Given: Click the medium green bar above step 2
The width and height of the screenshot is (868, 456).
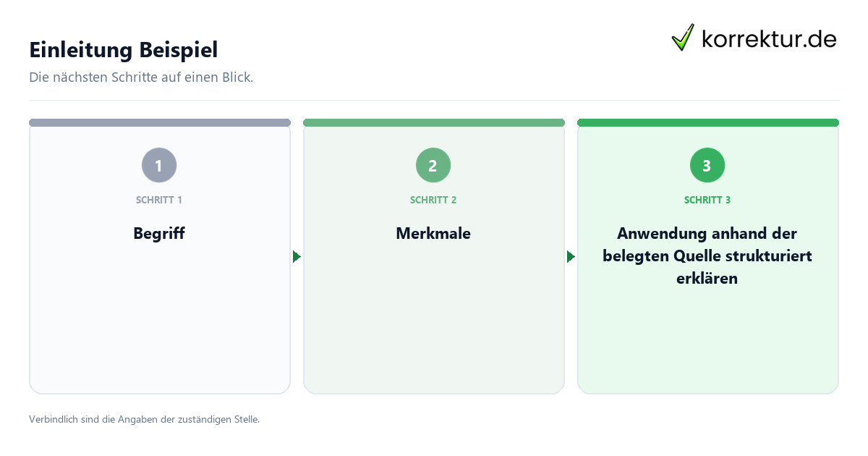Looking at the screenshot, I should click(x=433, y=122).
